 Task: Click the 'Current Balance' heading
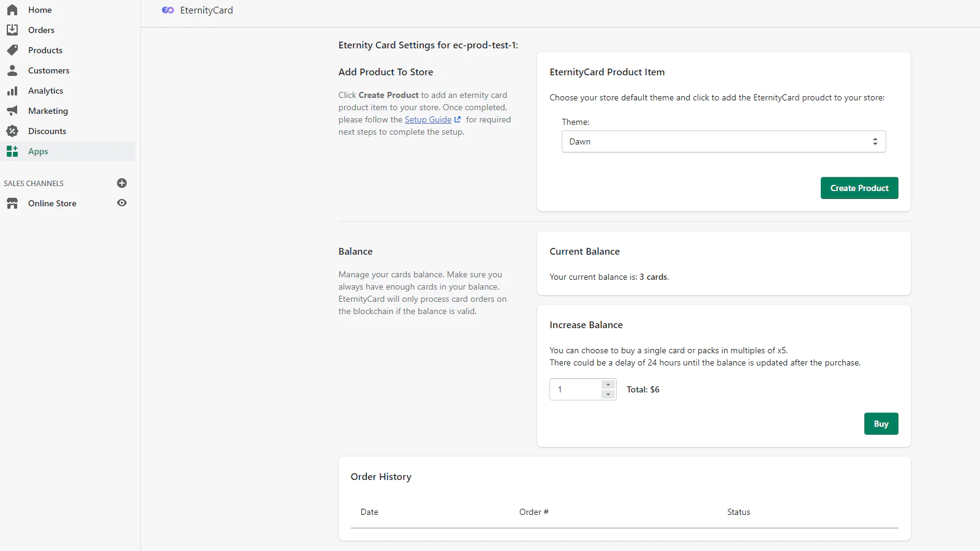(584, 251)
